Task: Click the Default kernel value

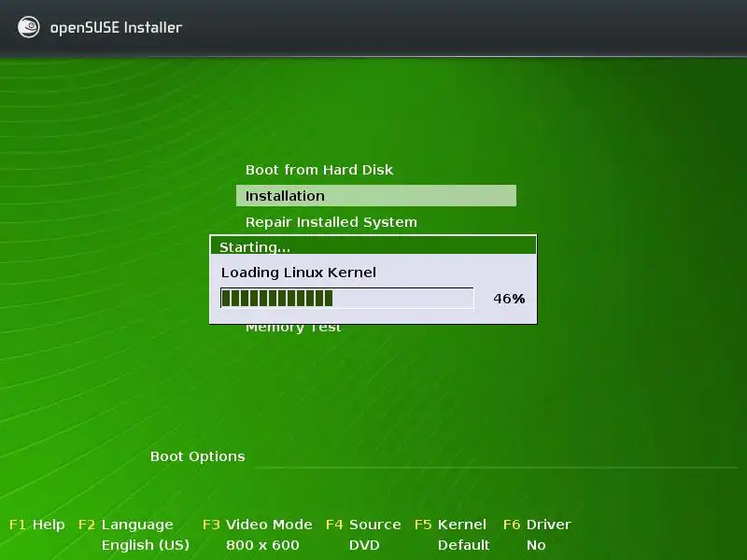Action: [x=463, y=545]
